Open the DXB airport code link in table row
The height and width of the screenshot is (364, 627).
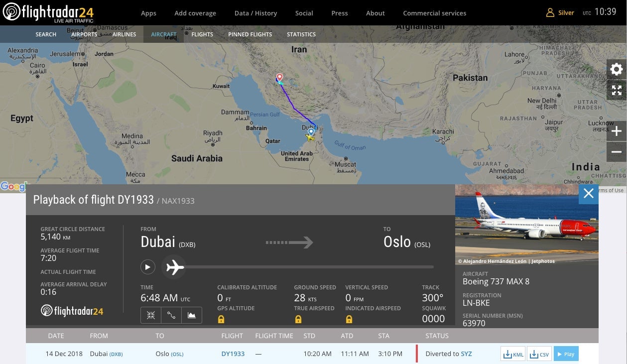click(116, 355)
